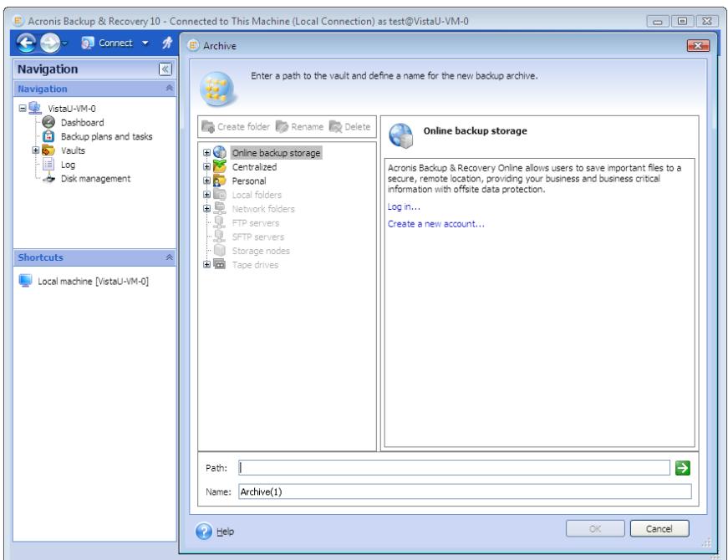This screenshot has height=560, width=728.
Task: Open Backup plans and tasks
Action: click(x=106, y=136)
